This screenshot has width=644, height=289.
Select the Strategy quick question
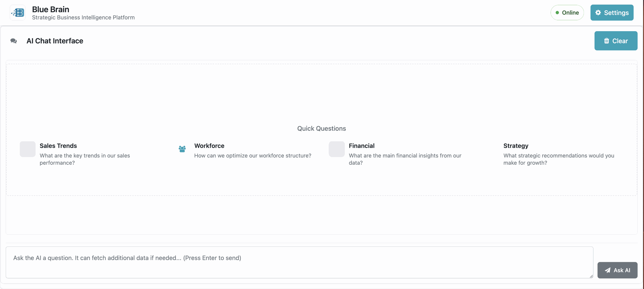(x=558, y=154)
